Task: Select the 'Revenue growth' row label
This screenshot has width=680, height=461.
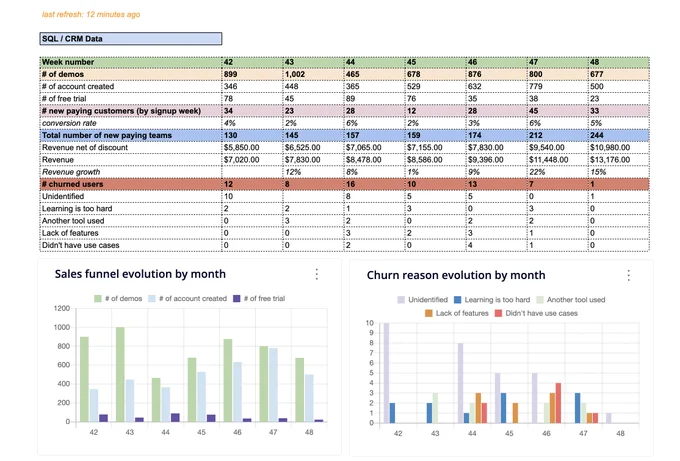Action: point(131,172)
